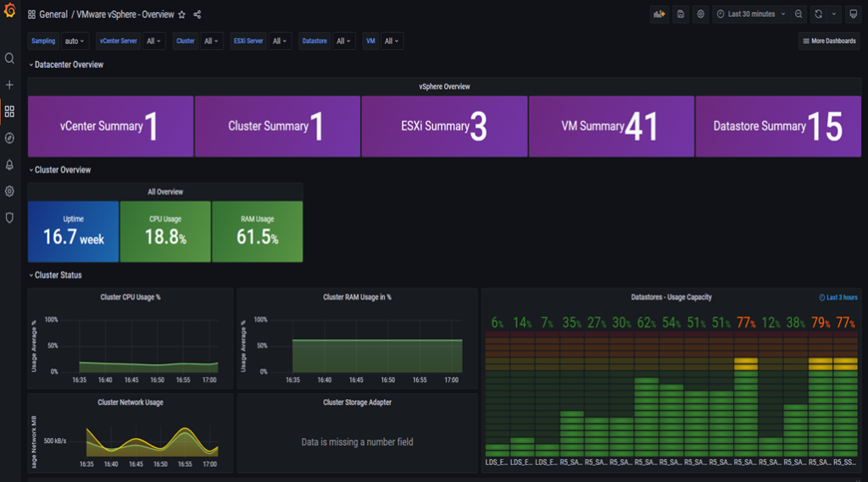
Task: Open the Alerting bell icon
Action: (9, 164)
